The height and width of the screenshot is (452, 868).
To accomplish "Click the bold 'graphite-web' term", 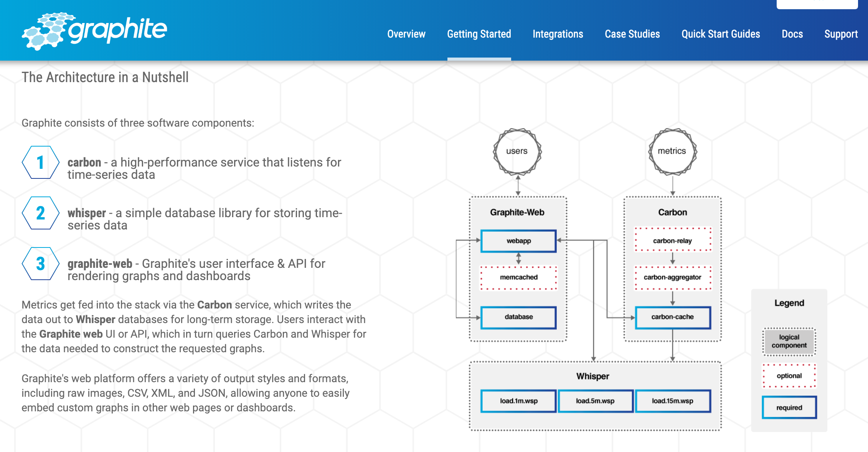I will click(100, 264).
